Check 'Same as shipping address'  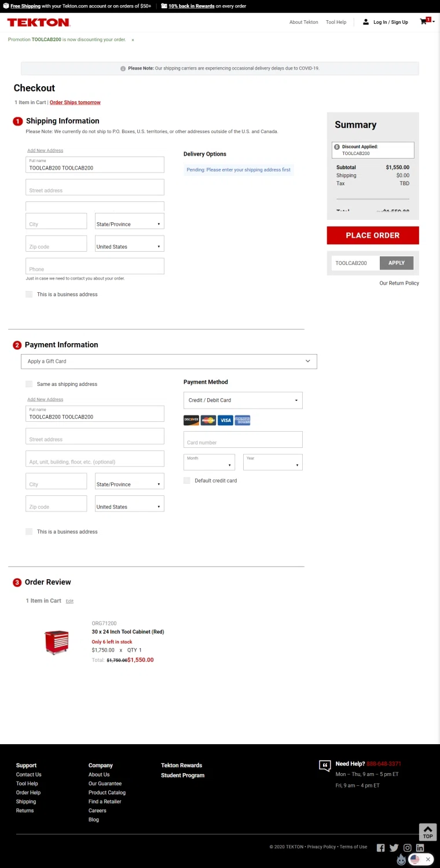coord(29,384)
